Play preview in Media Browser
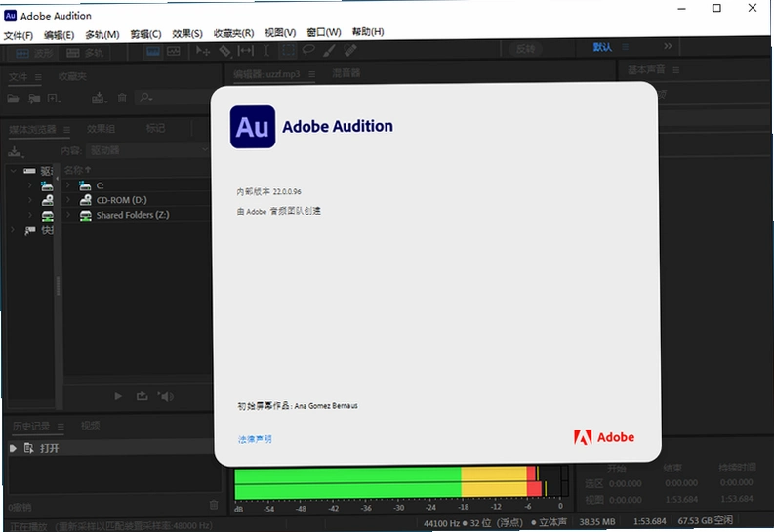This screenshot has width=774, height=532. (118, 396)
